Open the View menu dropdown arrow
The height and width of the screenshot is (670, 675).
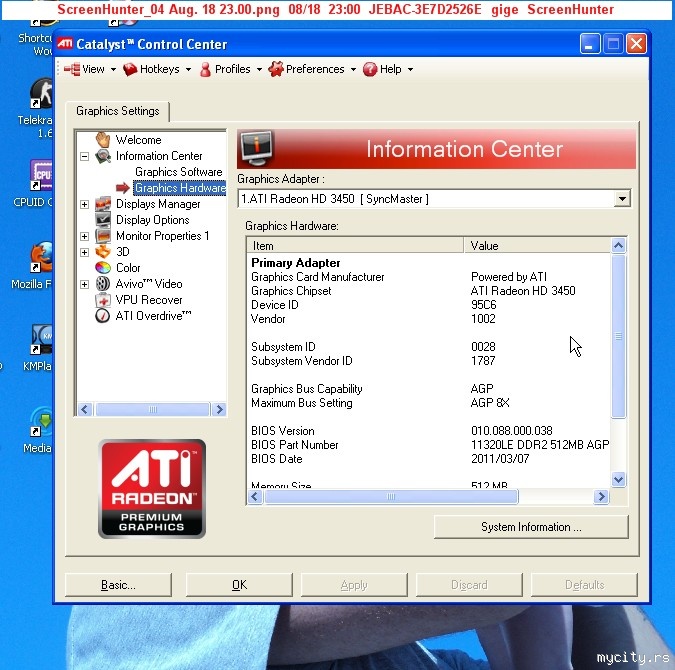point(113,69)
